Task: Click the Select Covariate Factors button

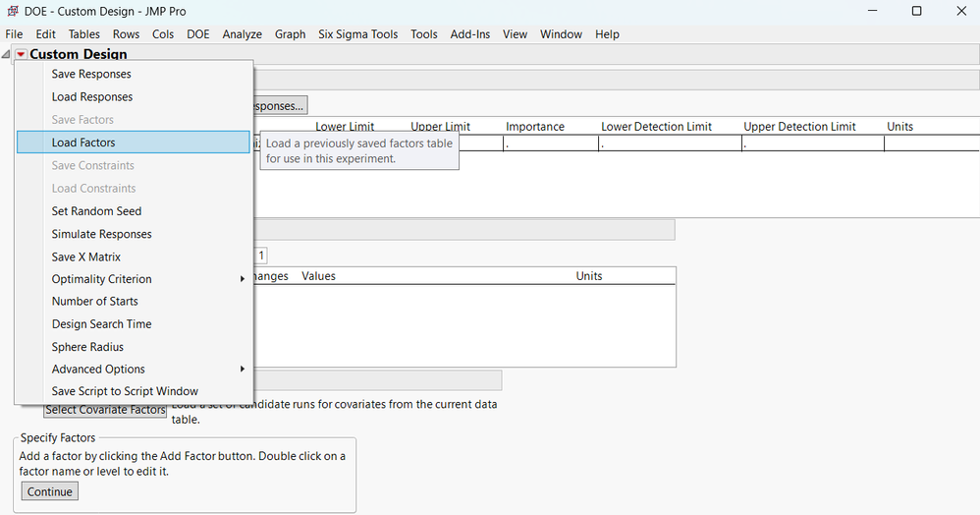Action: click(x=106, y=410)
